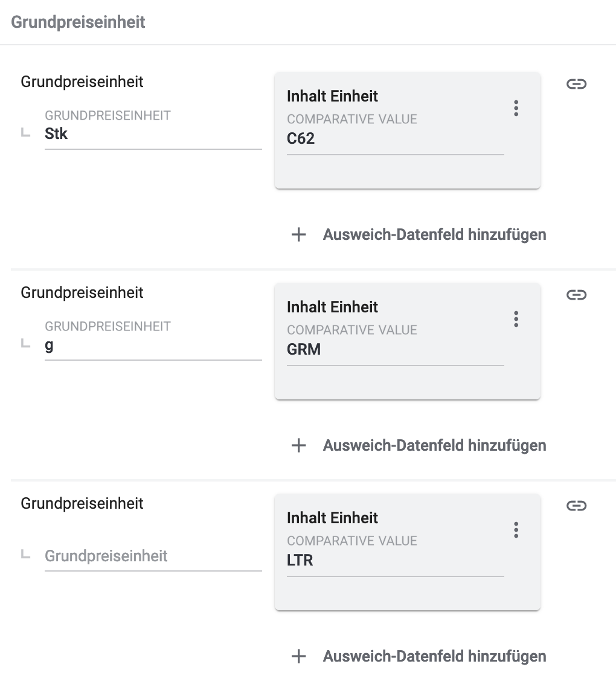Open three-dot menu on GRM card
616x690 pixels.
(x=516, y=319)
